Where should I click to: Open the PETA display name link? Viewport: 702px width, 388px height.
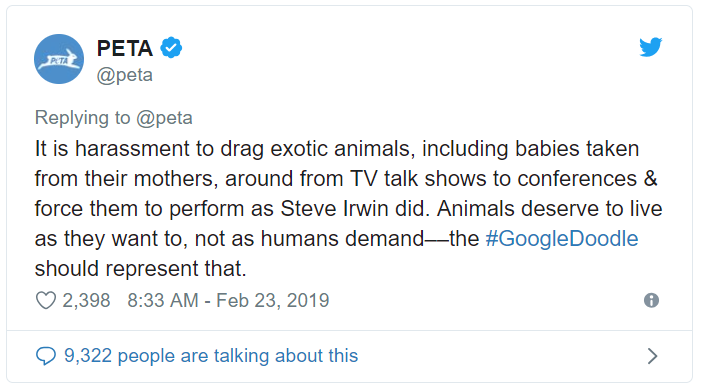click(125, 48)
